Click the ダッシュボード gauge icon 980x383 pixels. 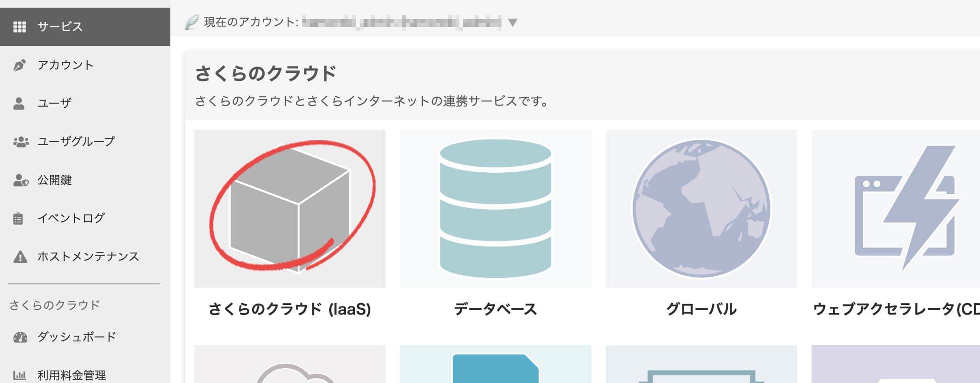[x=20, y=337]
